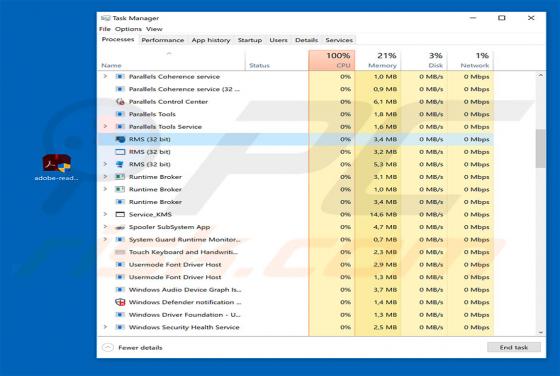Sort by the Name column header
The height and width of the screenshot is (376, 560).
click(x=172, y=60)
